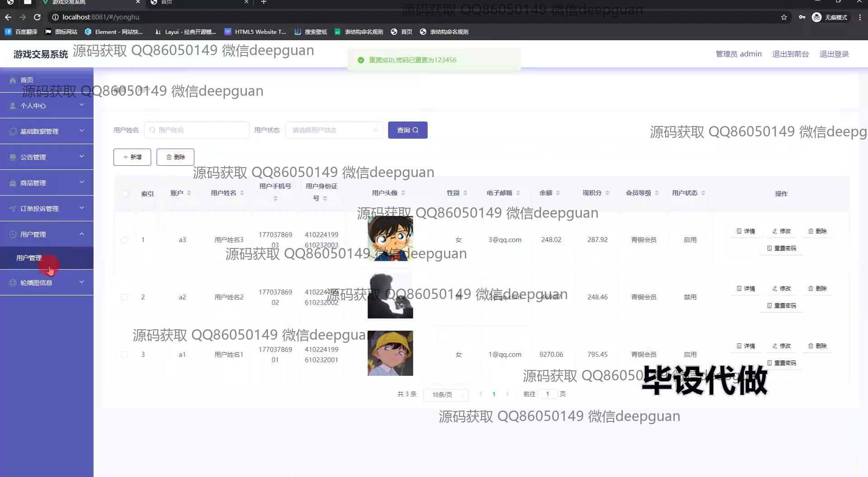Go to next page arrow in pagination

point(507,394)
